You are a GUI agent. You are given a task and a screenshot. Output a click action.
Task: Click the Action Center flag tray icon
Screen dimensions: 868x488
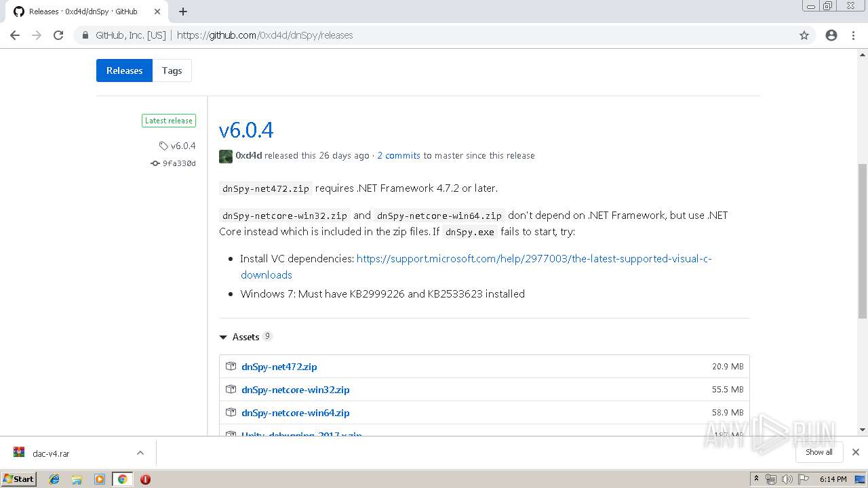[802, 479]
